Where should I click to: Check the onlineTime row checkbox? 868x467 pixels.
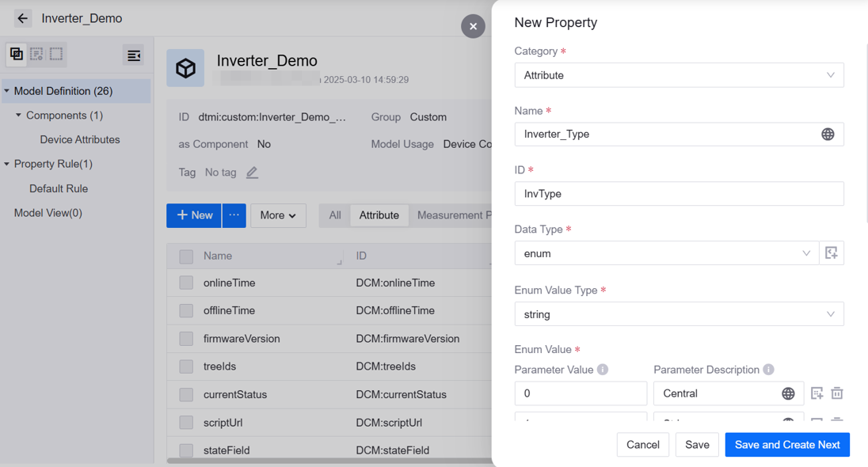point(186,283)
